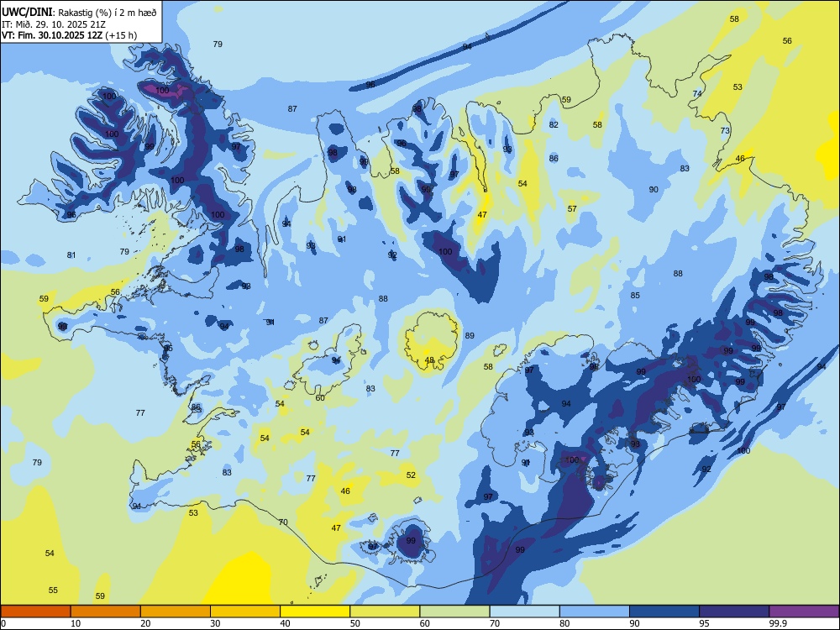Select the 10–20 orange legend color block
Screen dimensions: 840x630
click(106, 612)
